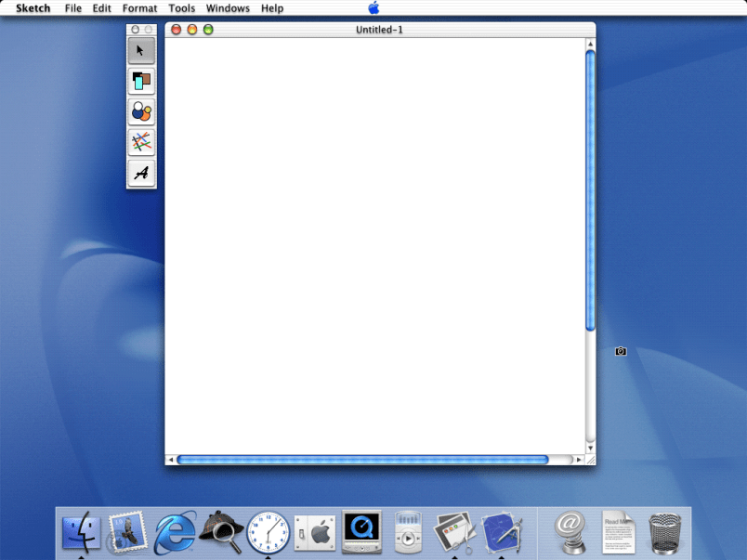Select the Circle shape tool
Image resolution: width=747 pixels, height=560 pixels.
[x=141, y=112]
